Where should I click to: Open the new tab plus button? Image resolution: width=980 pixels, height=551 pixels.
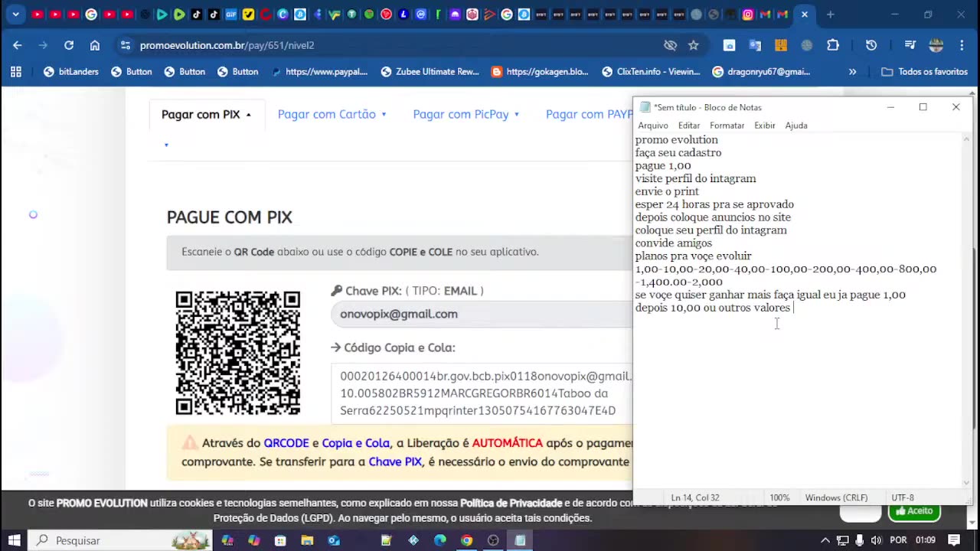(830, 15)
